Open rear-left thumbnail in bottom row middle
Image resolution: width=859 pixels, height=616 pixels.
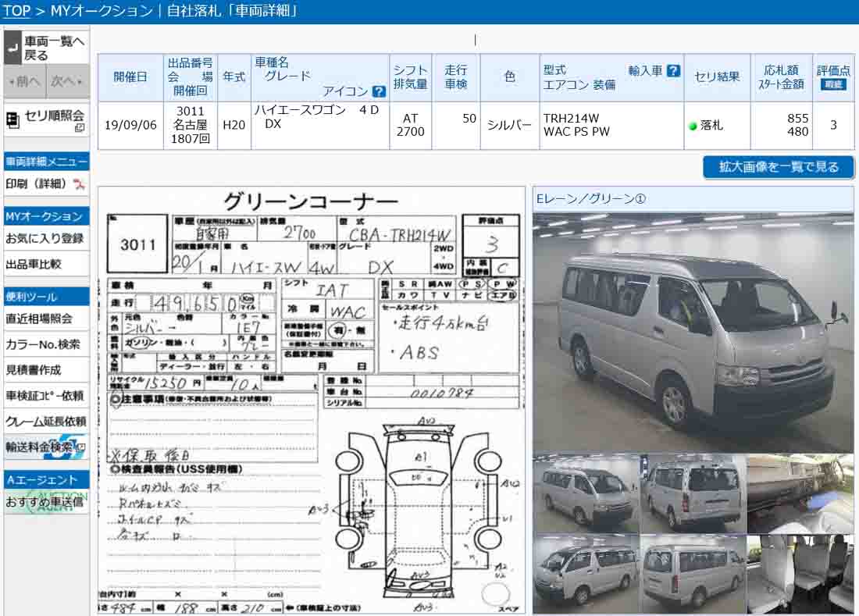click(x=693, y=574)
